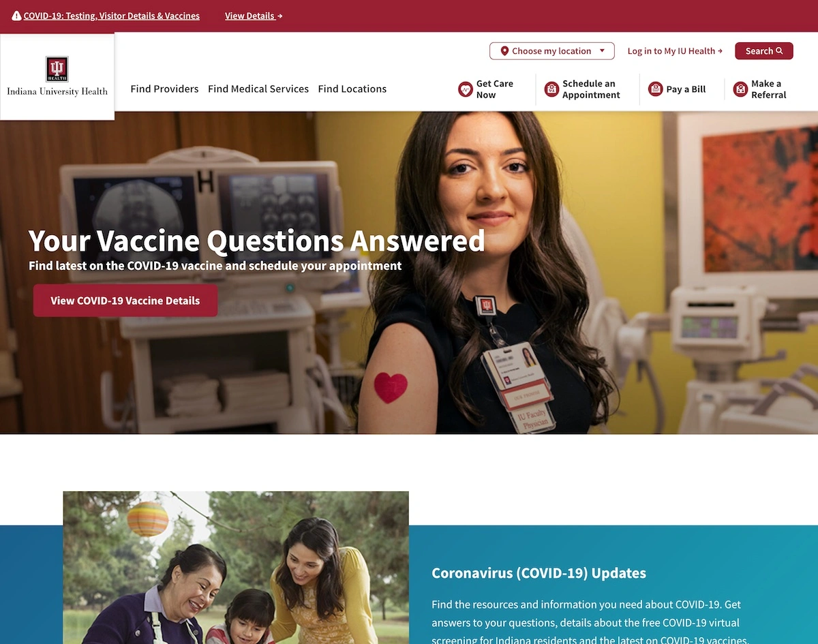Click the Get Care Now heart icon

click(466, 89)
